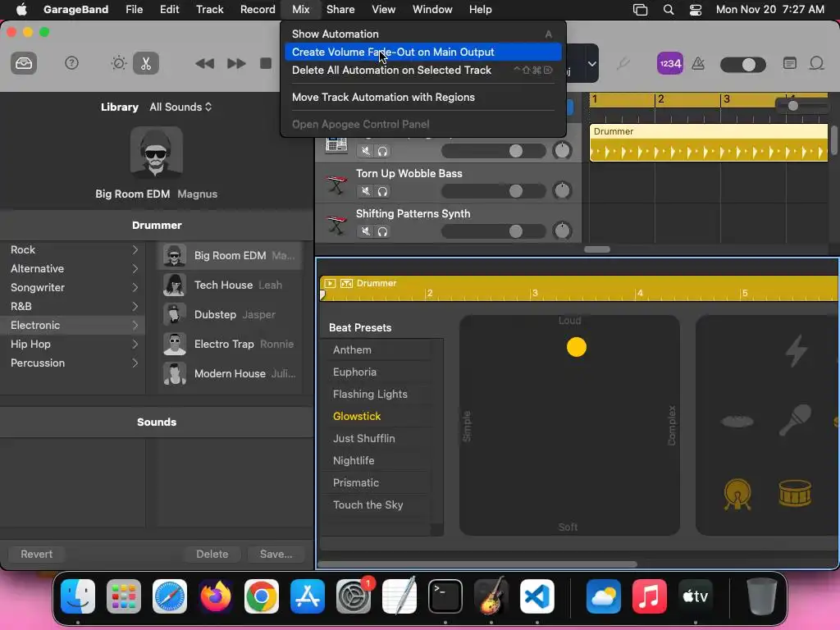
Task: Open the tuner fork icon
Action: pos(623,64)
